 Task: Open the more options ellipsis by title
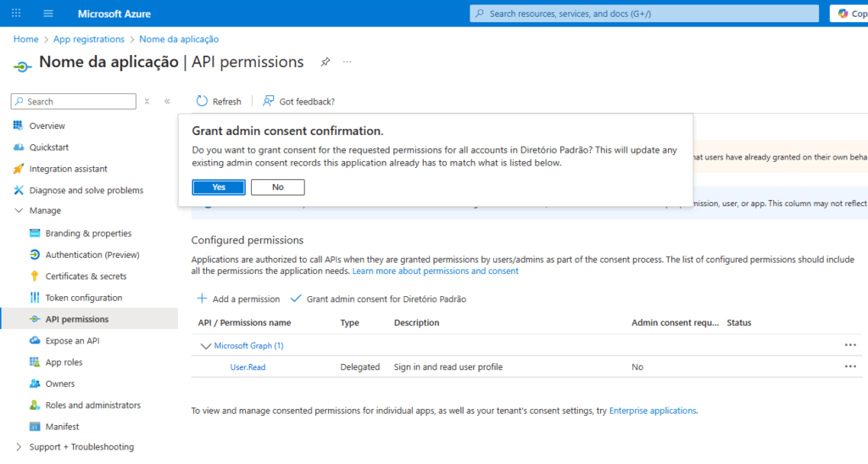[x=347, y=62]
